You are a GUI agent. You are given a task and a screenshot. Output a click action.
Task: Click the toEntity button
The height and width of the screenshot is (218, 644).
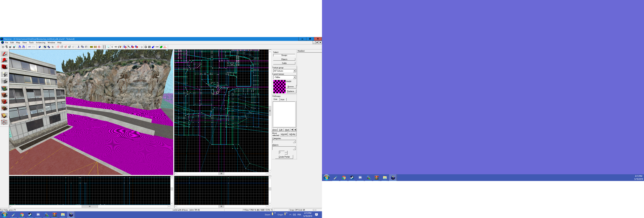(292, 134)
